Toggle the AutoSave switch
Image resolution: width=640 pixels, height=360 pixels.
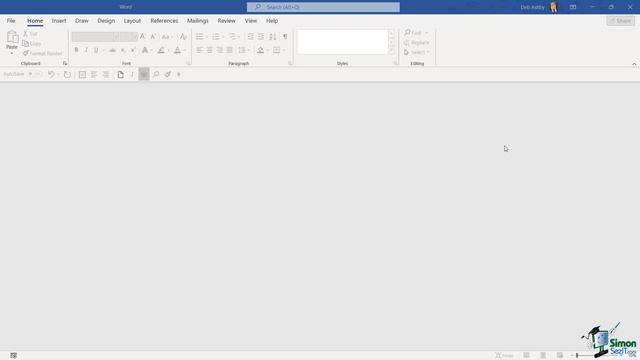coord(34,74)
